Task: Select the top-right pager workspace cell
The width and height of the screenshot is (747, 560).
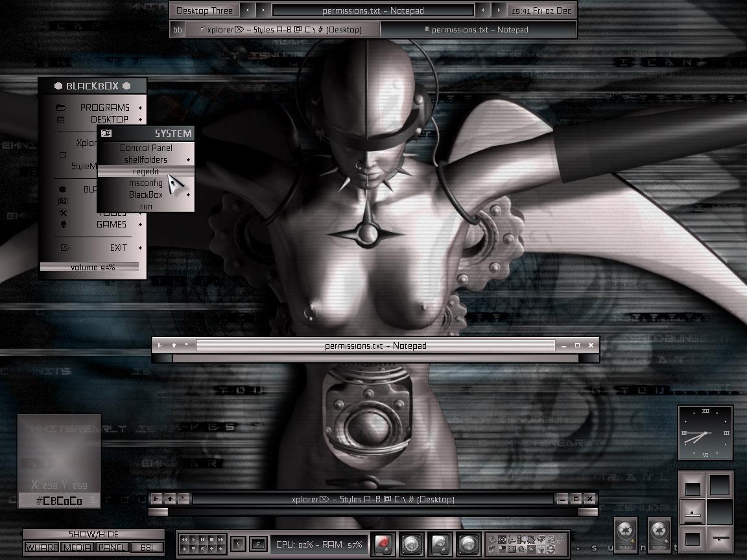Action: (719, 485)
